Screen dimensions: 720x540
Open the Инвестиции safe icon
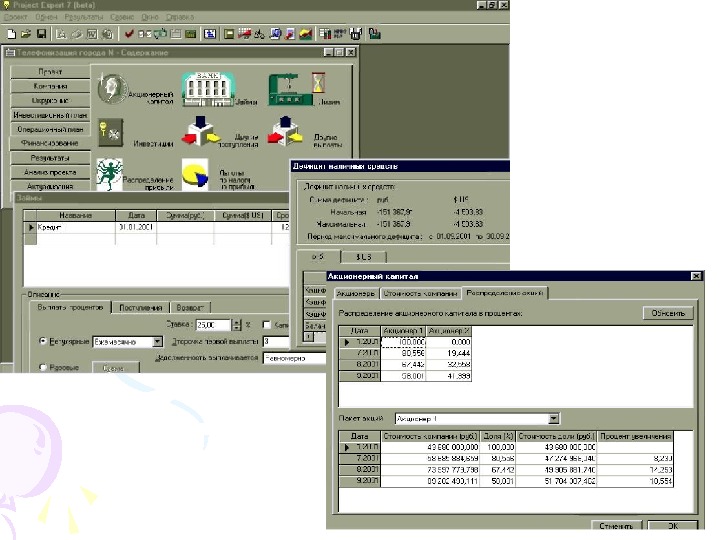point(110,133)
